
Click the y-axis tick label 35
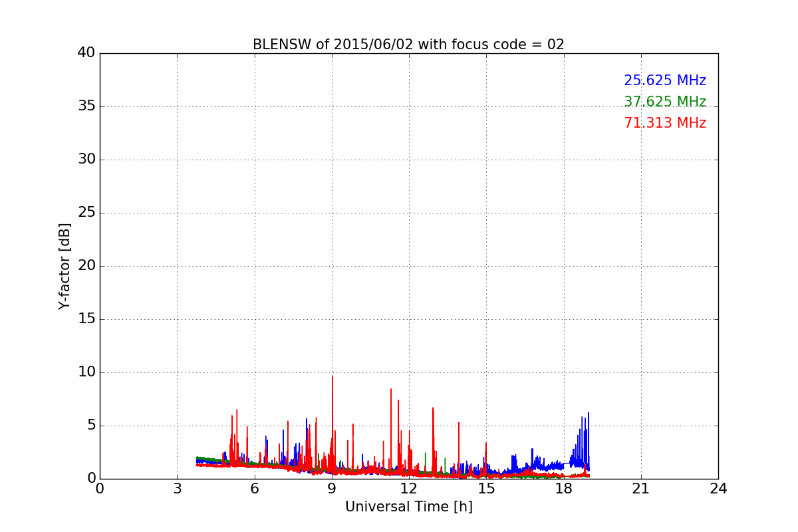pos(86,106)
